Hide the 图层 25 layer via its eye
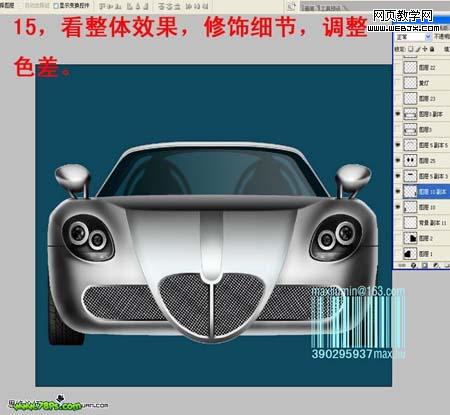 [397, 160]
